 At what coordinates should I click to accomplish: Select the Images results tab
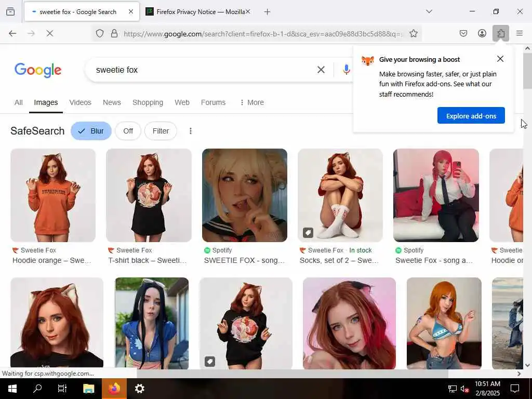(46, 102)
